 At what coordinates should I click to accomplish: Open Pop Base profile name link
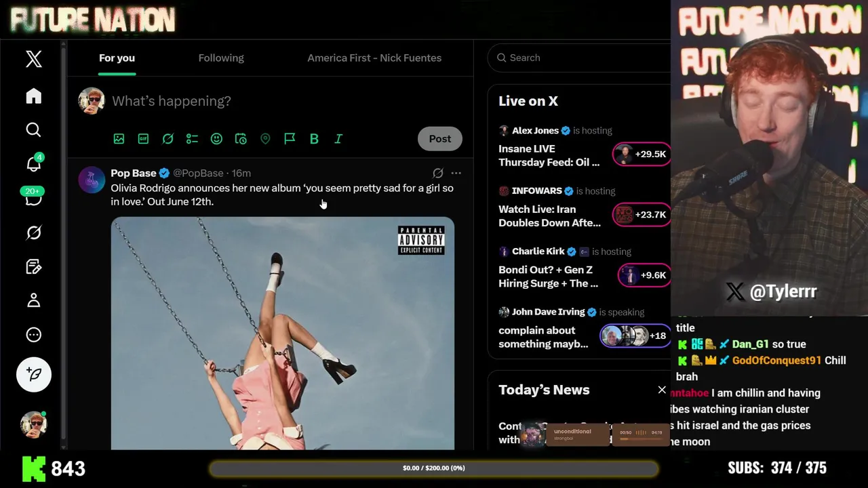coord(133,173)
